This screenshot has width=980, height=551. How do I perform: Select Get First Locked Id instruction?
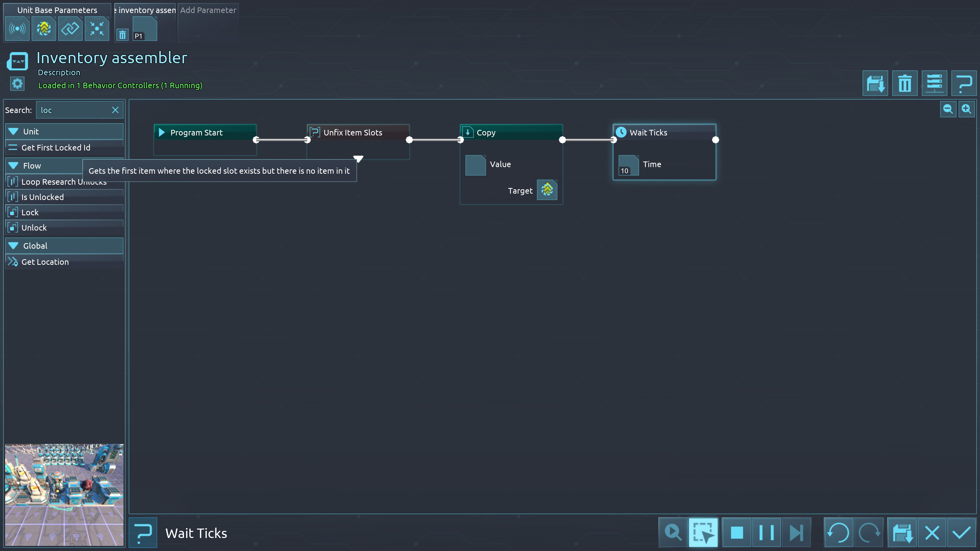coord(56,147)
